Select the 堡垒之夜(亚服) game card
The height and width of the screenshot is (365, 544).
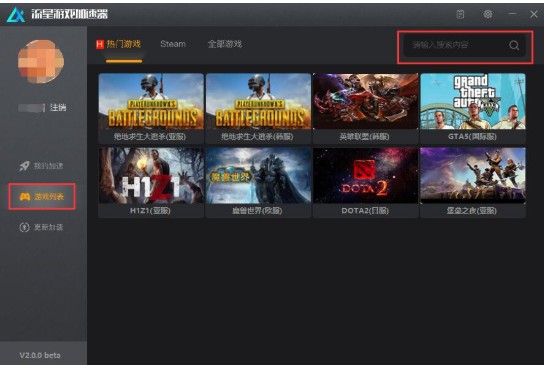pyautogui.click(x=473, y=182)
